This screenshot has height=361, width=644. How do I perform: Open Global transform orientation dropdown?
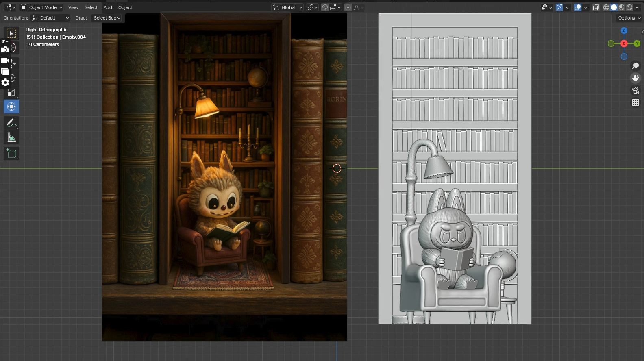click(x=288, y=7)
